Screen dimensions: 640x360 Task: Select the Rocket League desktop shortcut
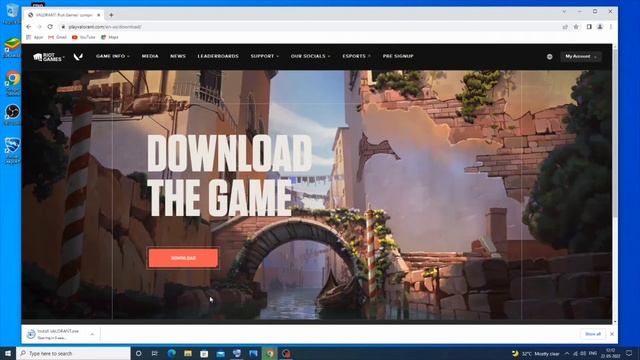(13, 151)
